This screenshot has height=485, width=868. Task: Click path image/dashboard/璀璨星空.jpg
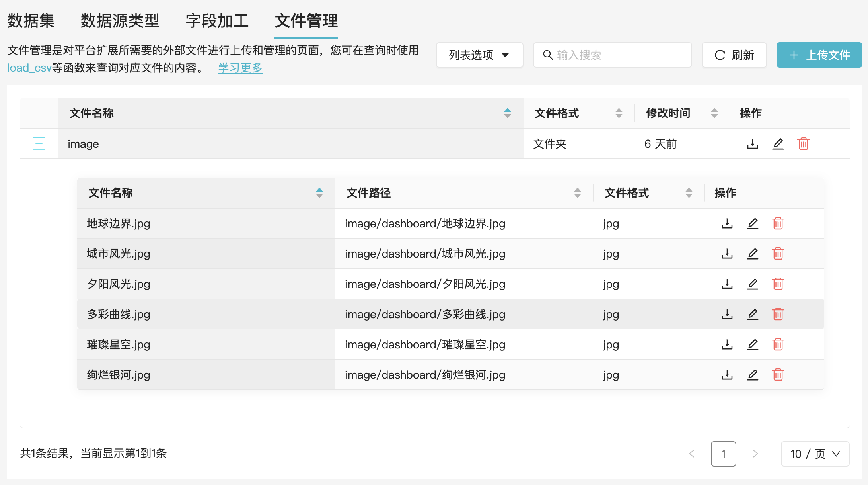tap(425, 344)
